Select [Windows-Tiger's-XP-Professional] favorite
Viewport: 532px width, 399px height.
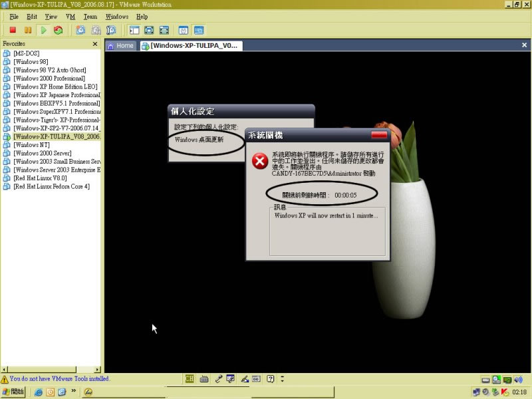(x=57, y=120)
